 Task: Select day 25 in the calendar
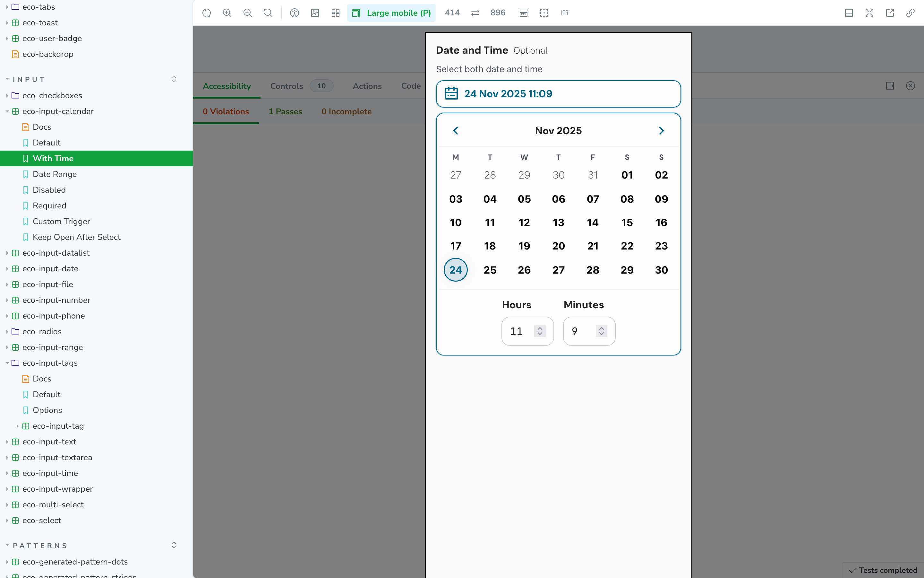click(x=490, y=270)
